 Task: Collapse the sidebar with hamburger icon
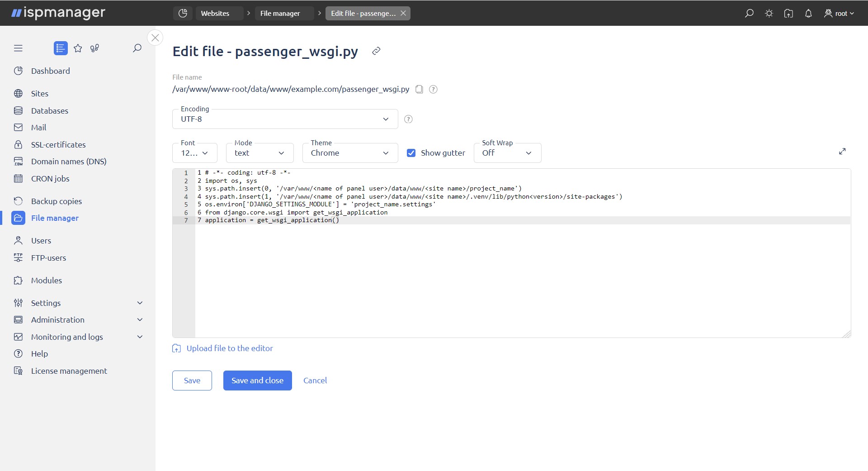click(18, 48)
